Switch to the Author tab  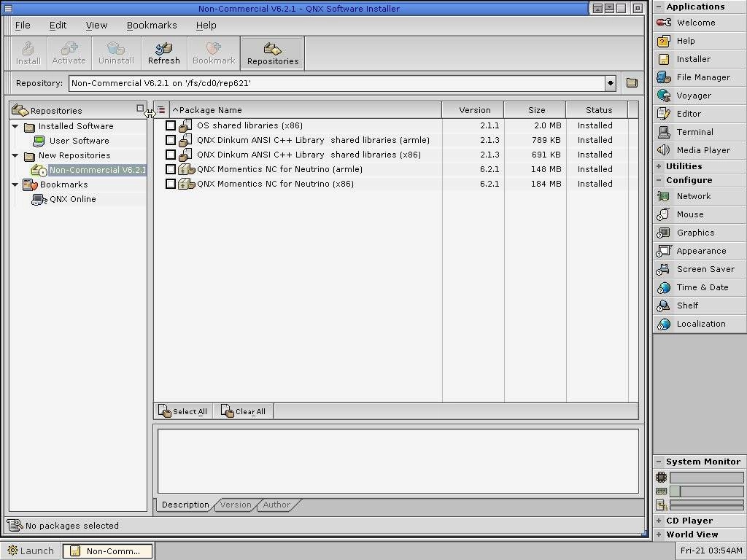pos(276,505)
